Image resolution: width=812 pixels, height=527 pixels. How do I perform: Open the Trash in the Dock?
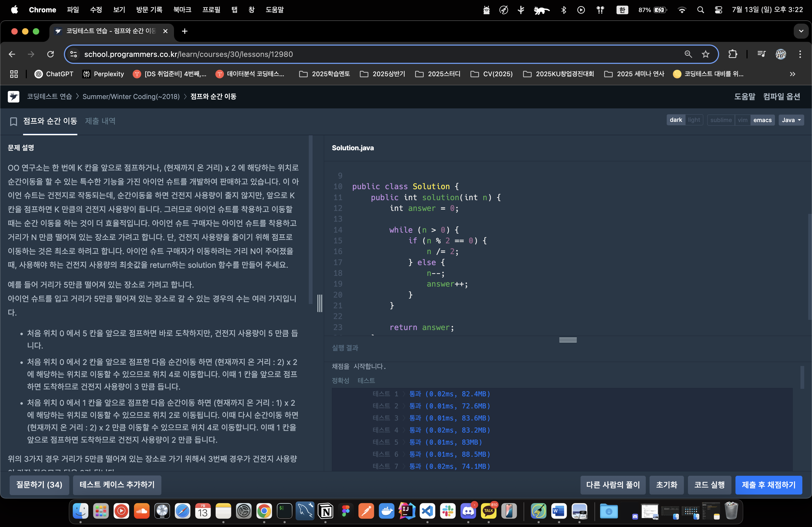(731, 511)
